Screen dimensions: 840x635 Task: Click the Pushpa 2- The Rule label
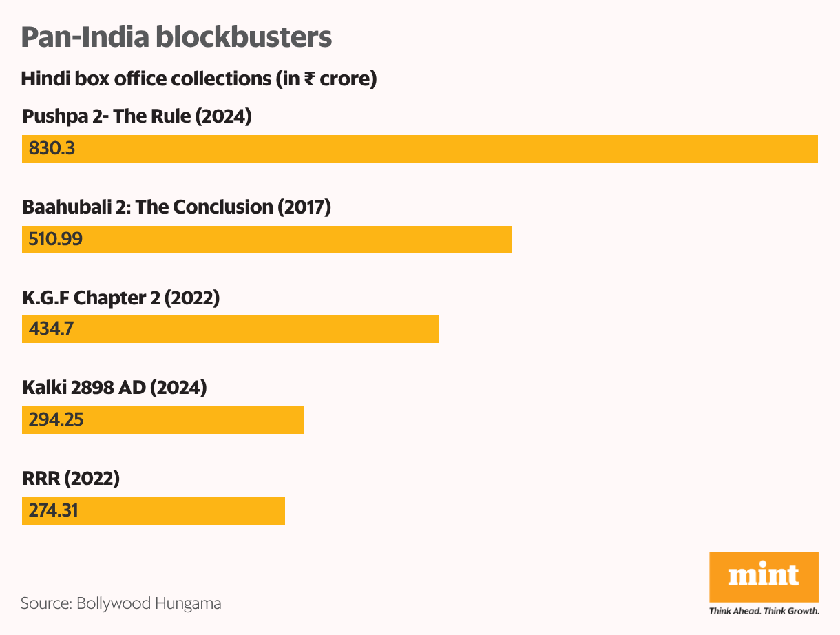click(x=137, y=116)
